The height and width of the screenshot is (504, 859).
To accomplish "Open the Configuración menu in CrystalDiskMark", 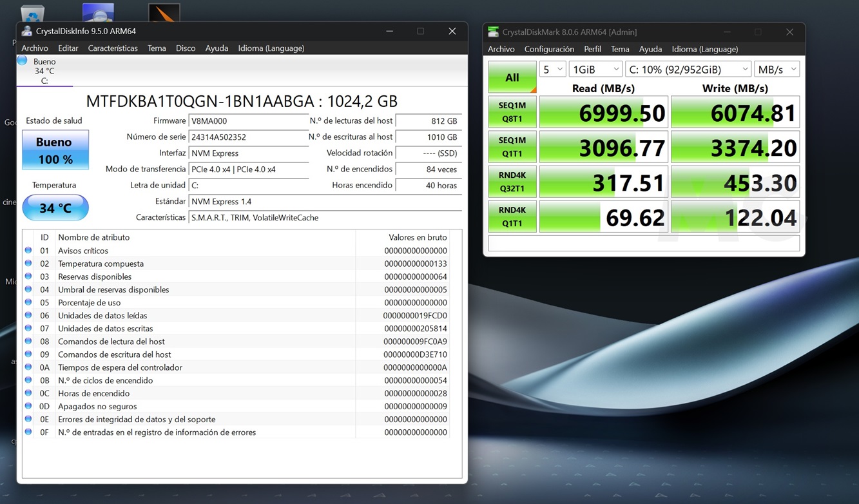I will (x=549, y=49).
